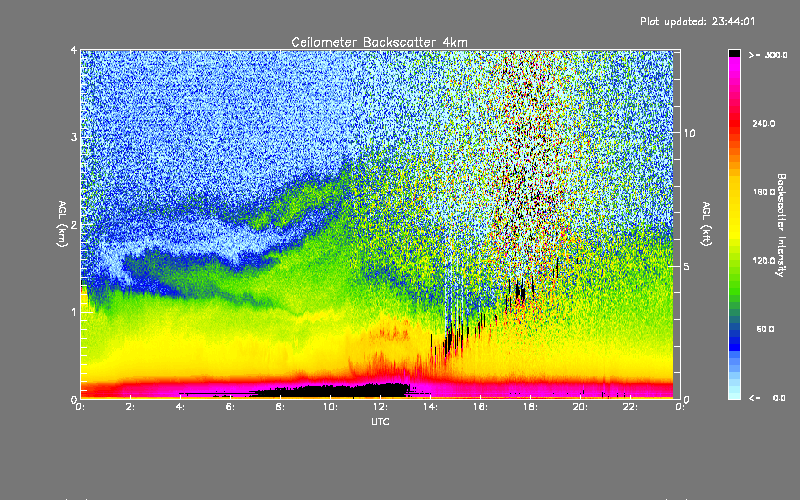
Task: Click the "60.0" colorbar value
Action: (765, 330)
